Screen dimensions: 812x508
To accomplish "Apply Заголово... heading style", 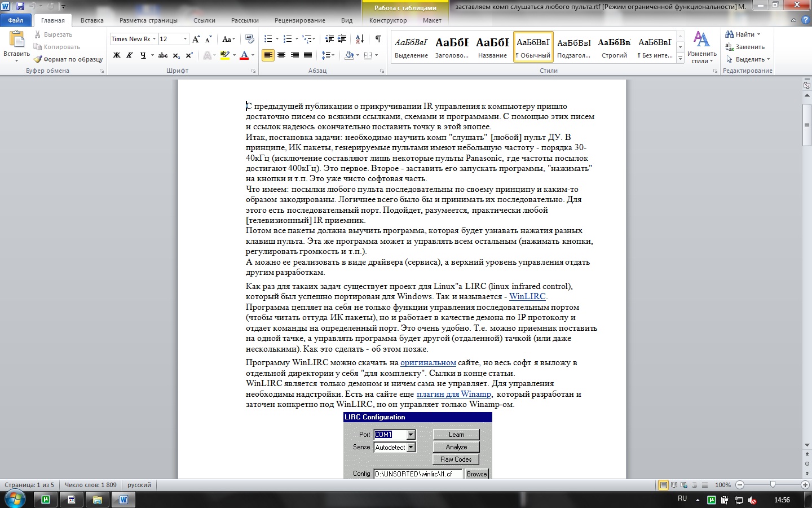I will click(452, 47).
